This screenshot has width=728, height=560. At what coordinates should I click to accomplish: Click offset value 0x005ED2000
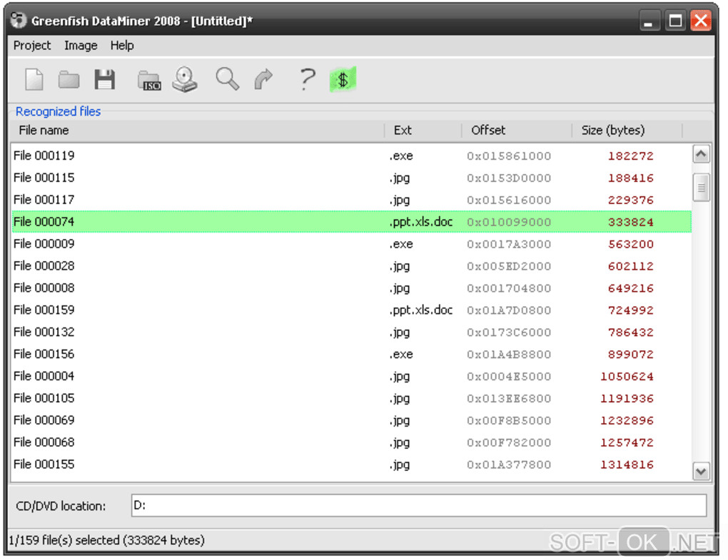click(x=509, y=266)
